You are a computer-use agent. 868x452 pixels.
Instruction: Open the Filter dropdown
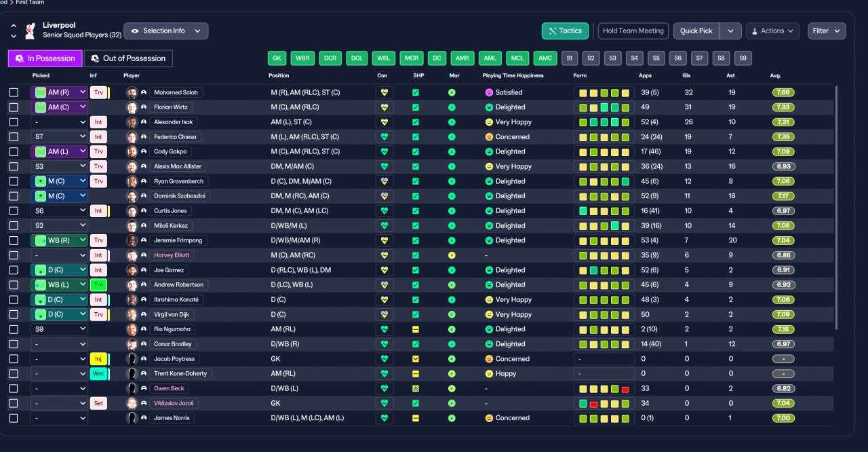point(827,31)
